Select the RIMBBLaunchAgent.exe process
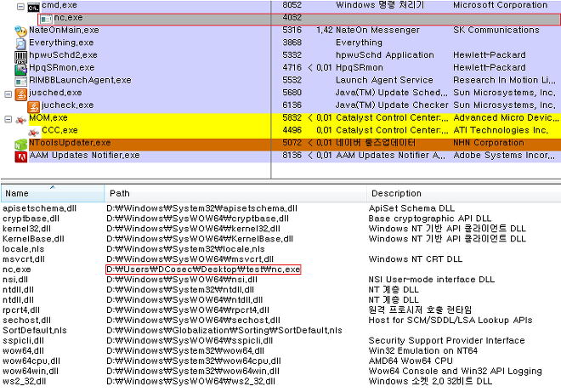This screenshot has height=392, width=561. pos(80,80)
